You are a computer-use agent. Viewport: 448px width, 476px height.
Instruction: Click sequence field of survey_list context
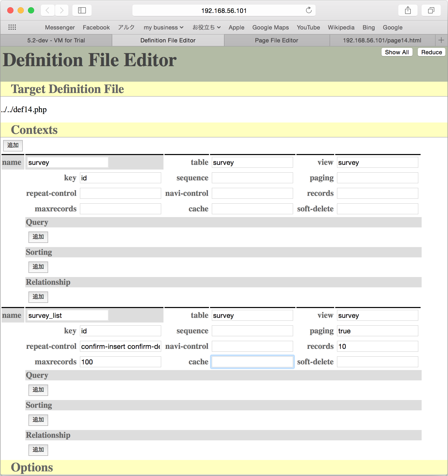tap(252, 331)
